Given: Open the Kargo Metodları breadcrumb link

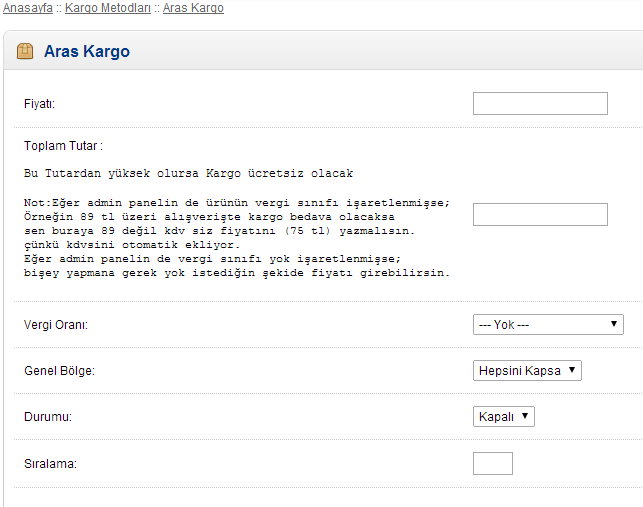Looking at the screenshot, I should click(108, 8).
